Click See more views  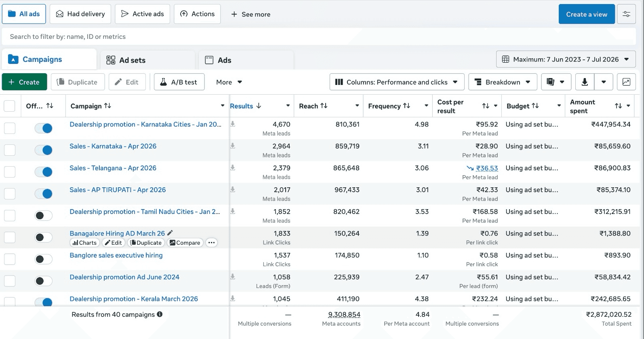(250, 14)
